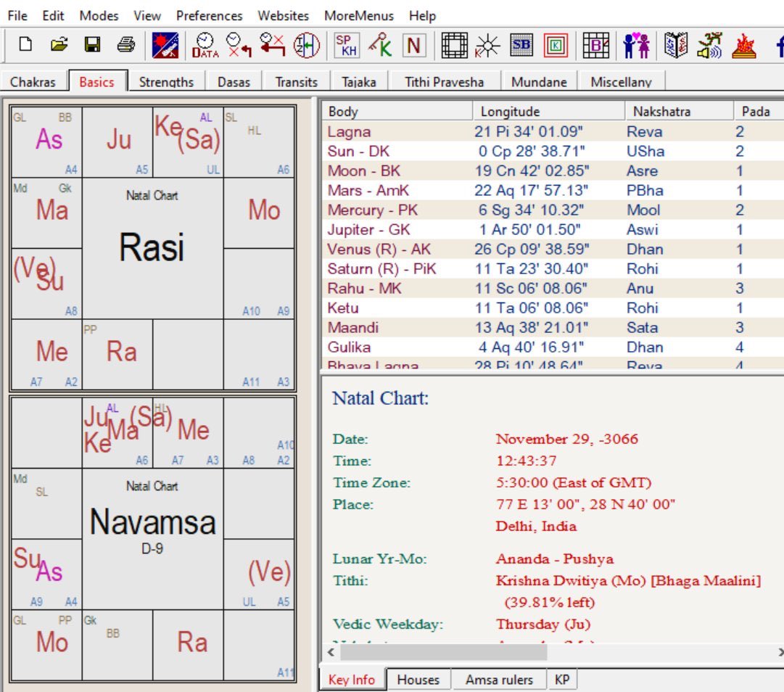Select the Rahu - MK row
The image size is (784, 692).
(553, 288)
